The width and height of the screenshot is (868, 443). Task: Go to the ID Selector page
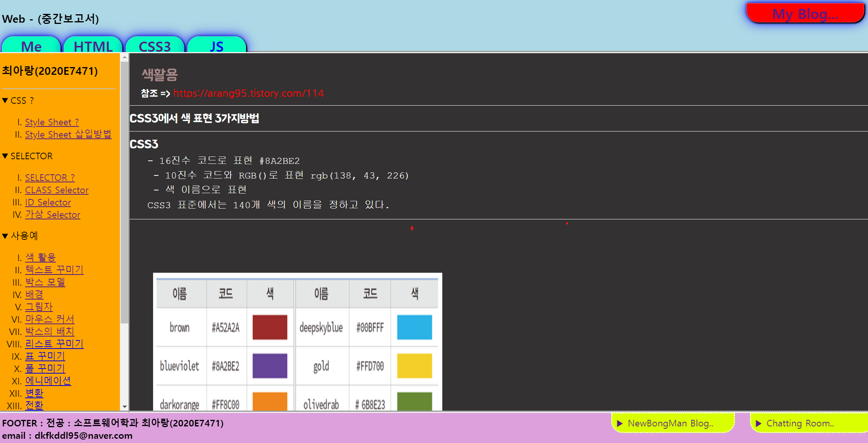pos(48,202)
